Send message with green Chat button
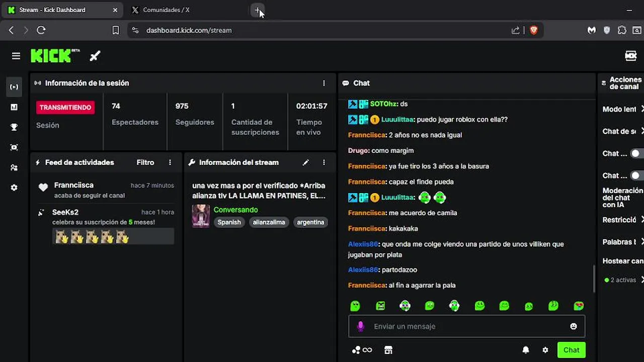 [x=571, y=350]
